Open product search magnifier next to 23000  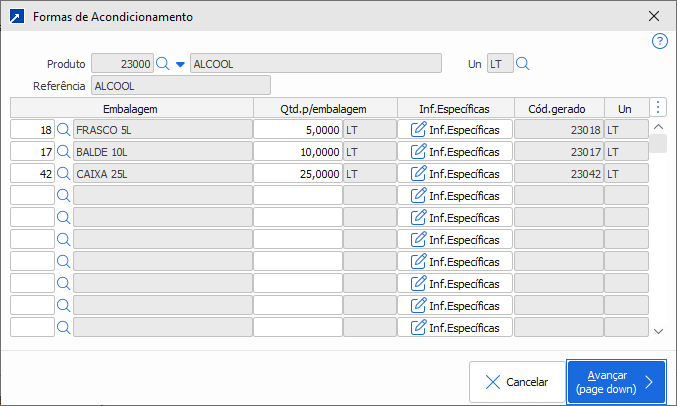pyautogui.click(x=163, y=64)
